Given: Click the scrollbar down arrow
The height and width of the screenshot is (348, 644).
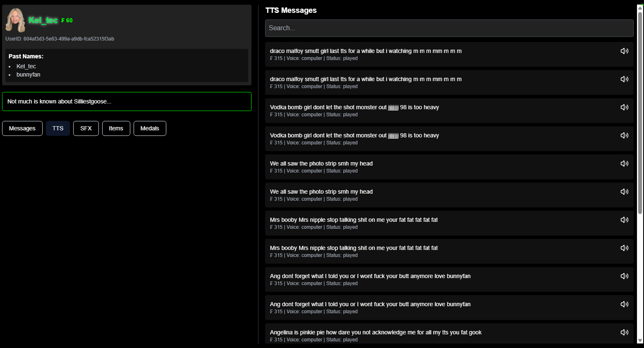Looking at the screenshot, I should pos(640,341).
